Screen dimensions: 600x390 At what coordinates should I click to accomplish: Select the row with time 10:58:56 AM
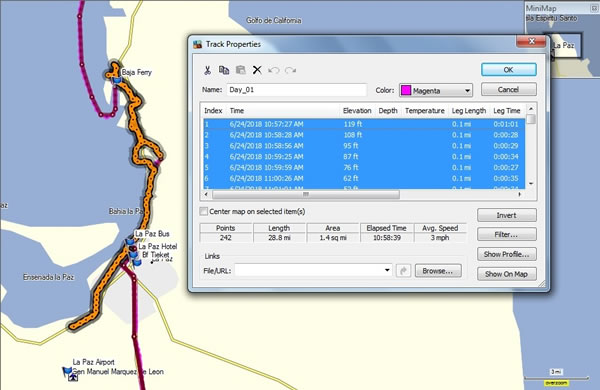pos(364,146)
